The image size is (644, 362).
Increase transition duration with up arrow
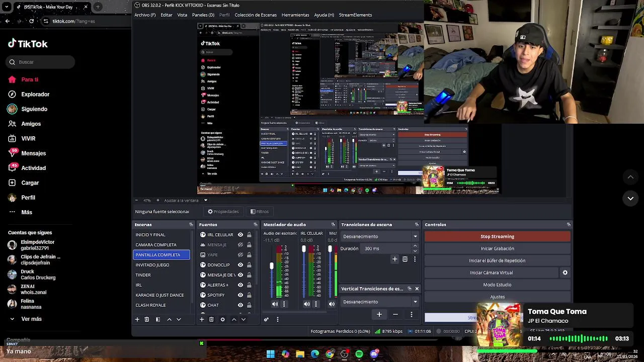pos(415,246)
